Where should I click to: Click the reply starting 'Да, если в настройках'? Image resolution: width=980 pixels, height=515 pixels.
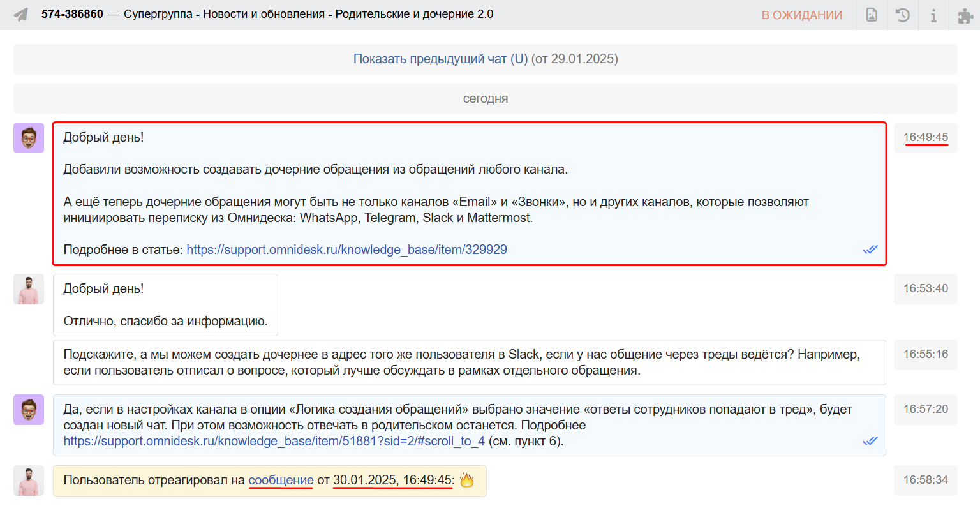(x=470, y=425)
